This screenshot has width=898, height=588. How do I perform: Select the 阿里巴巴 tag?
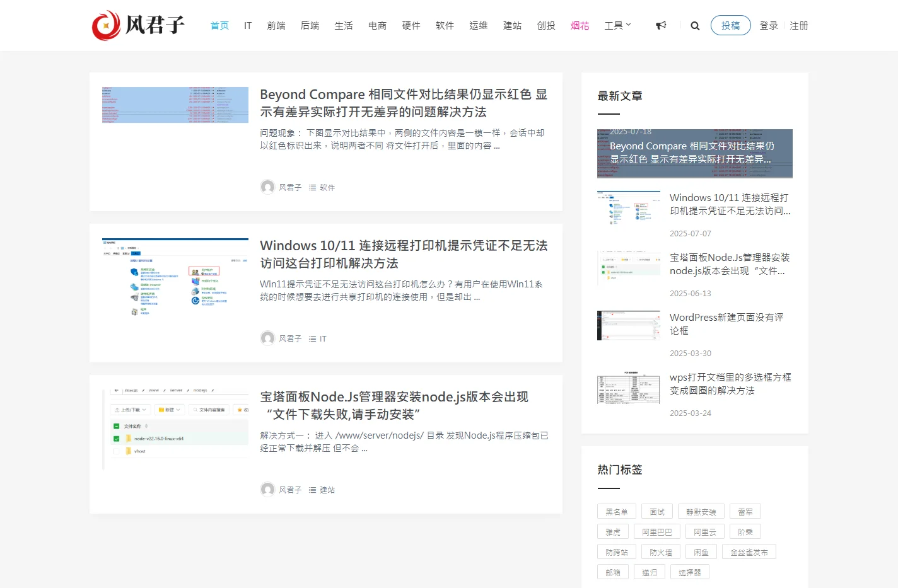coord(657,531)
